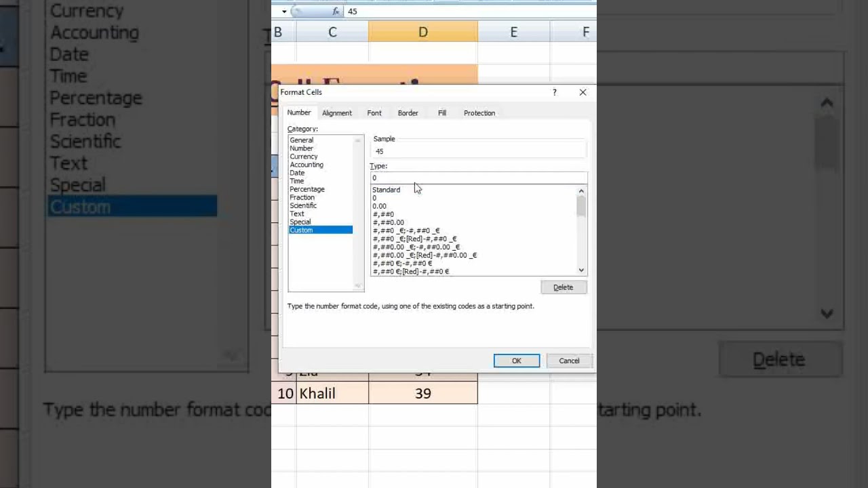Open the Border tab
The image size is (868, 488).
pyautogui.click(x=408, y=113)
